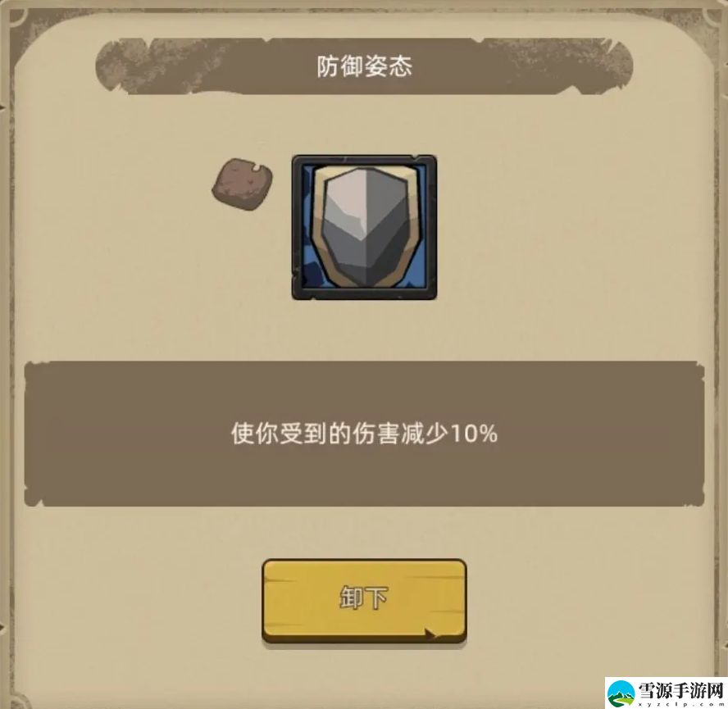
Task: Click the light-gray left half of the shield
Action: (x=344, y=223)
